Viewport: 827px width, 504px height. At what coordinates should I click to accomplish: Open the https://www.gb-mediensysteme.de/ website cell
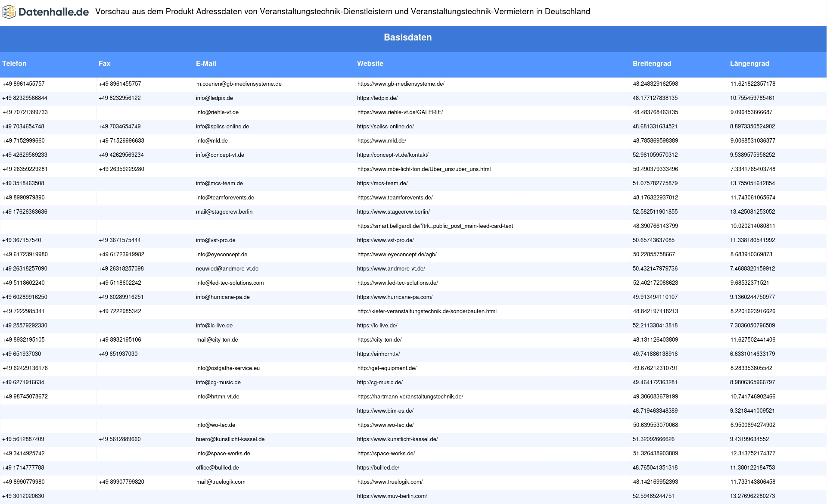click(401, 84)
